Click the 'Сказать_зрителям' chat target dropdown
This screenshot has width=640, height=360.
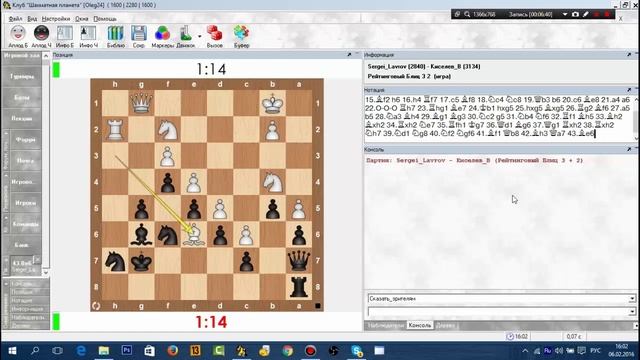[x=502, y=299]
